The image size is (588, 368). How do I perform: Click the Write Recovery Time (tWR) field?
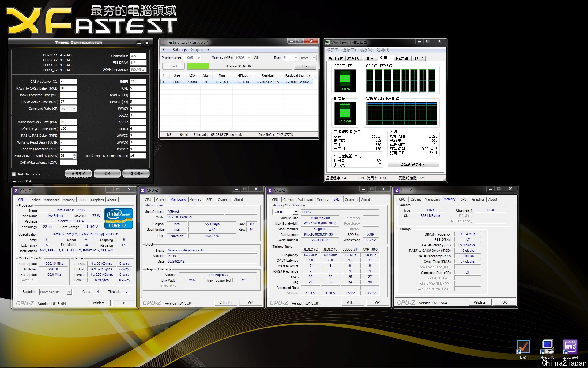[68, 122]
